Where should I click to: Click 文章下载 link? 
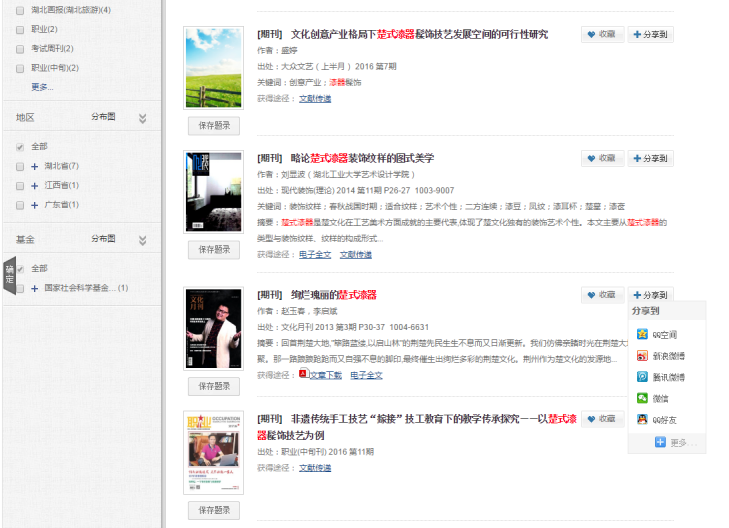click(x=325, y=375)
